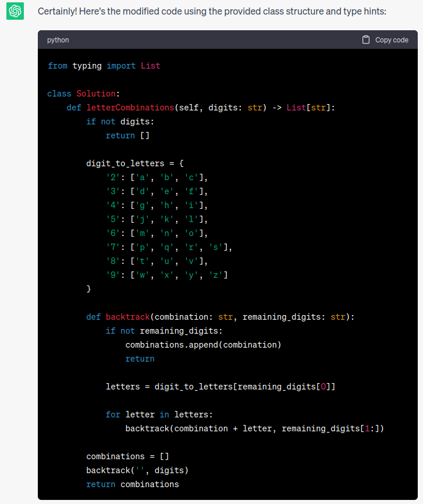Click the 'letterCombinations' method name
Image resolution: width=423 pixels, height=504 pixels.
[130, 108]
